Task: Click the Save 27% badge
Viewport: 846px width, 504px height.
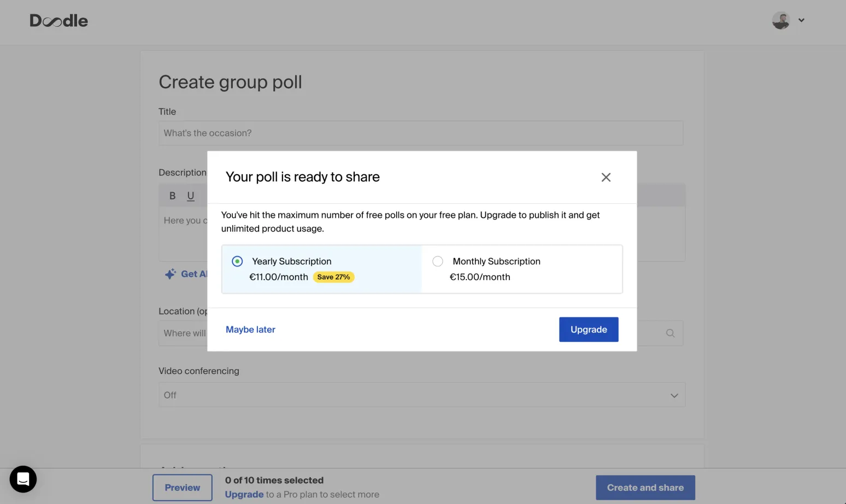Action: point(333,277)
